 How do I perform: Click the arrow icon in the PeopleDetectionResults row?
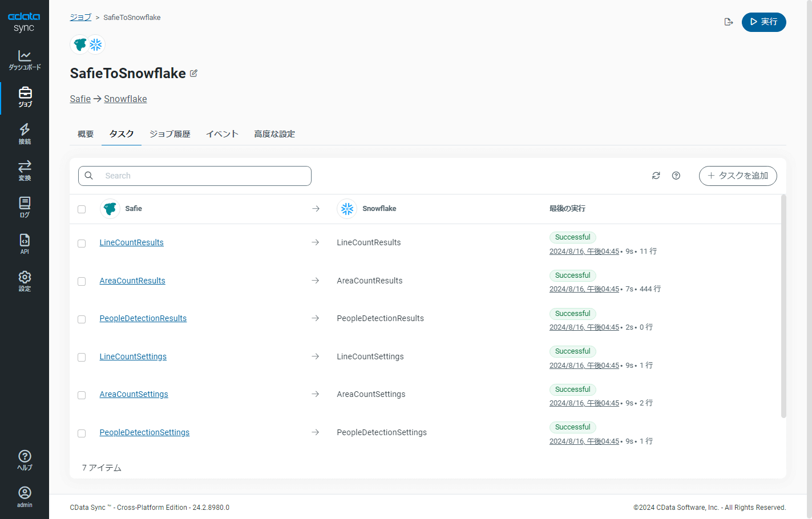point(316,318)
